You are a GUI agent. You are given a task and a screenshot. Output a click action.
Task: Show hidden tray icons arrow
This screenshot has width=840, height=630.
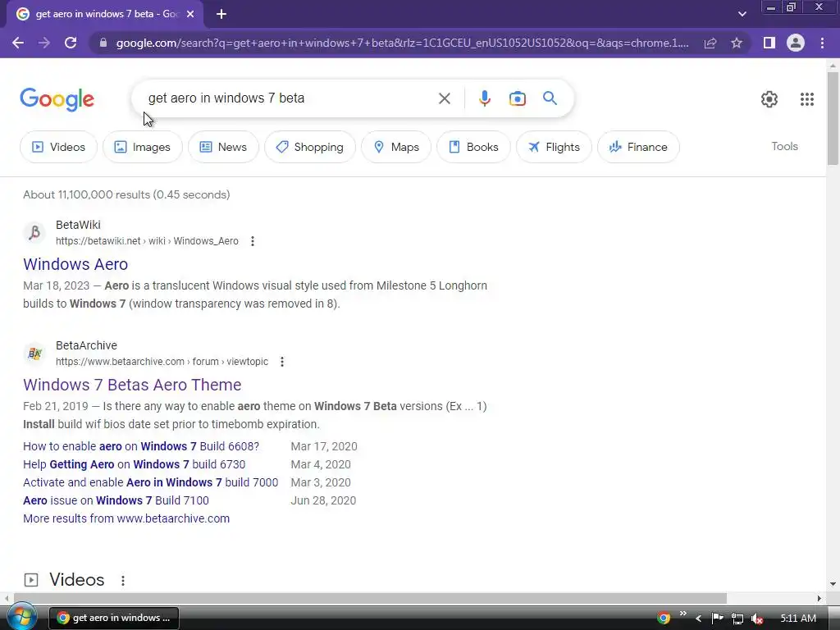[x=698, y=619]
